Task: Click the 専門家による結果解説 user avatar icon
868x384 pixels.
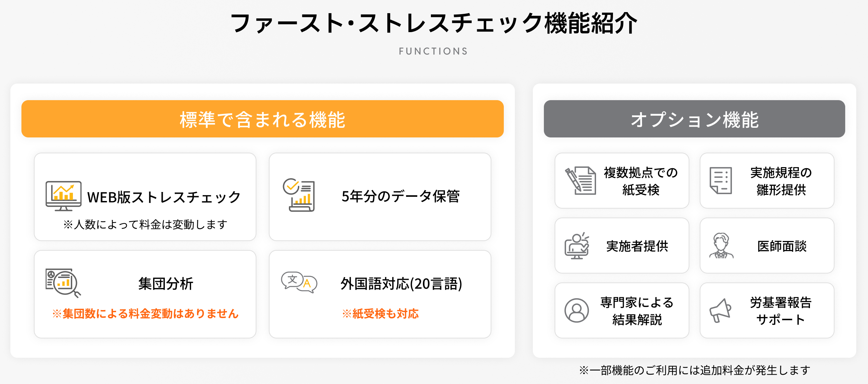Action: (577, 310)
